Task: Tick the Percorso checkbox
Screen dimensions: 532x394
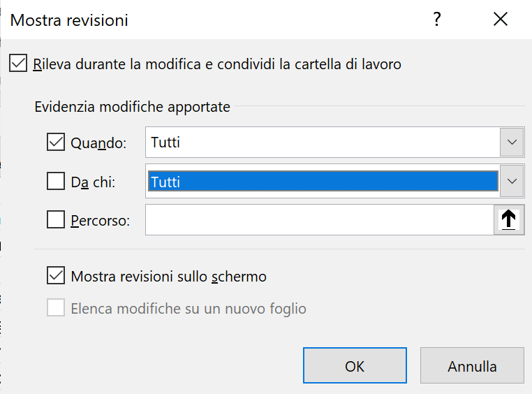Action: (x=56, y=219)
